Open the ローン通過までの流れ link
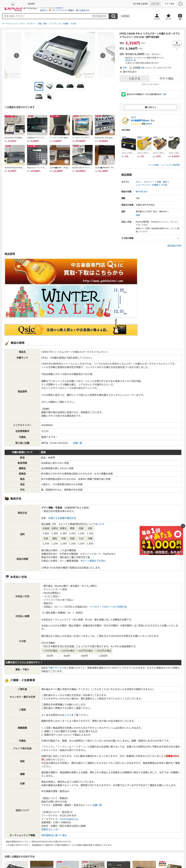 tap(94, 561)
